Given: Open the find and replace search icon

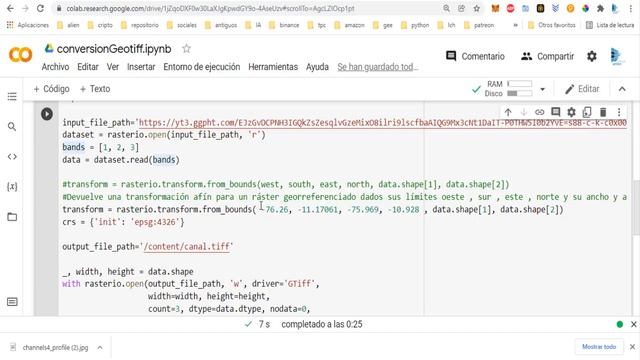Looking at the screenshot, I should click(x=12, y=127).
